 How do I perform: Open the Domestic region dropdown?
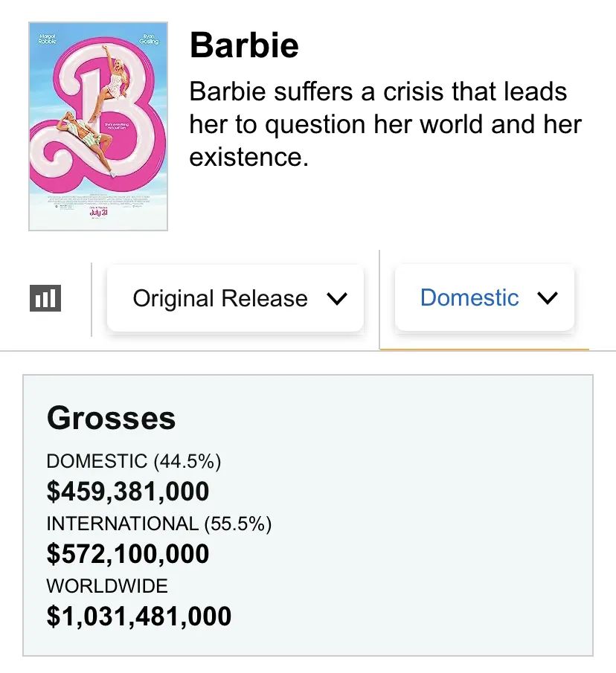click(x=484, y=297)
